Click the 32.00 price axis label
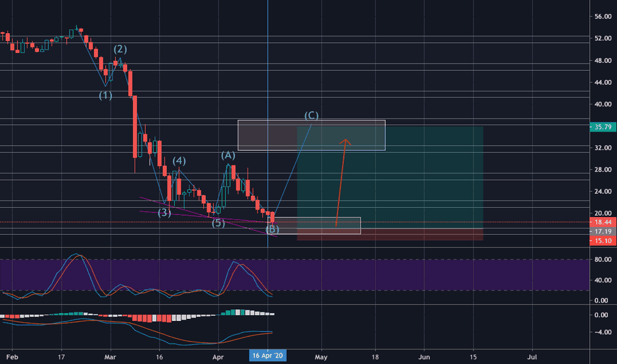This screenshot has width=617, height=364. [x=603, y=148]
